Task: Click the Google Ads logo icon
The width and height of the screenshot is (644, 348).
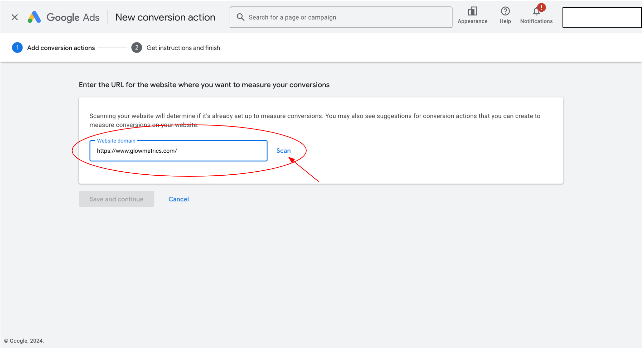Action: click(x=34, y=17)
